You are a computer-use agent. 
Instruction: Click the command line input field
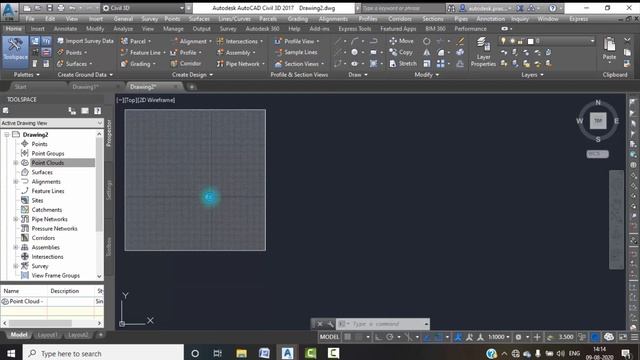pos(382,324)
